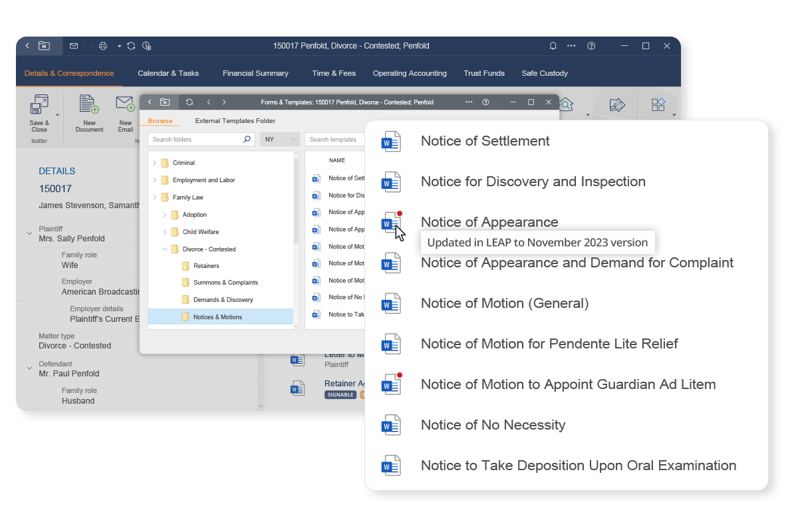
Task: Open the NY state dropdown
Action: tap(280, 140)
